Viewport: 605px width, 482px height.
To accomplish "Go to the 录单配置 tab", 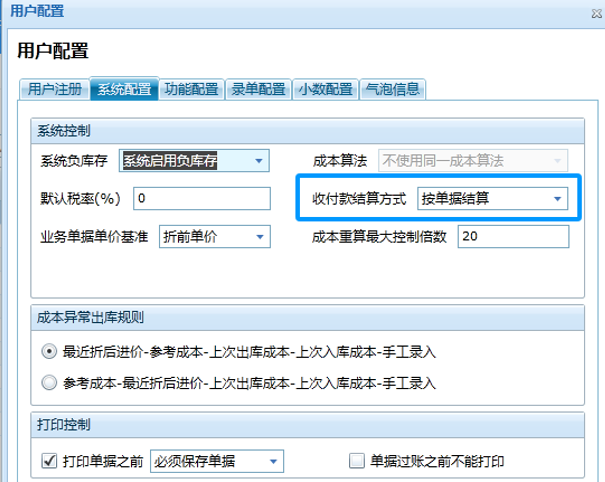I will [258, 88].
